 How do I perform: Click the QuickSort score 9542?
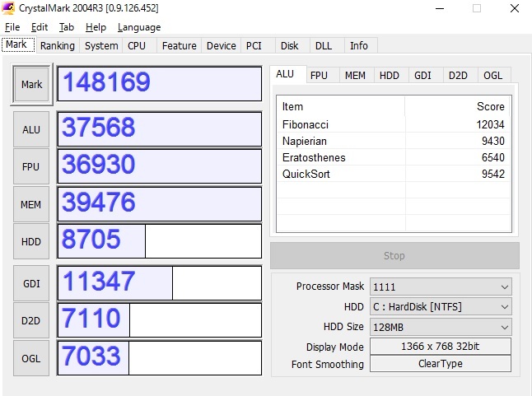(493, 174)
